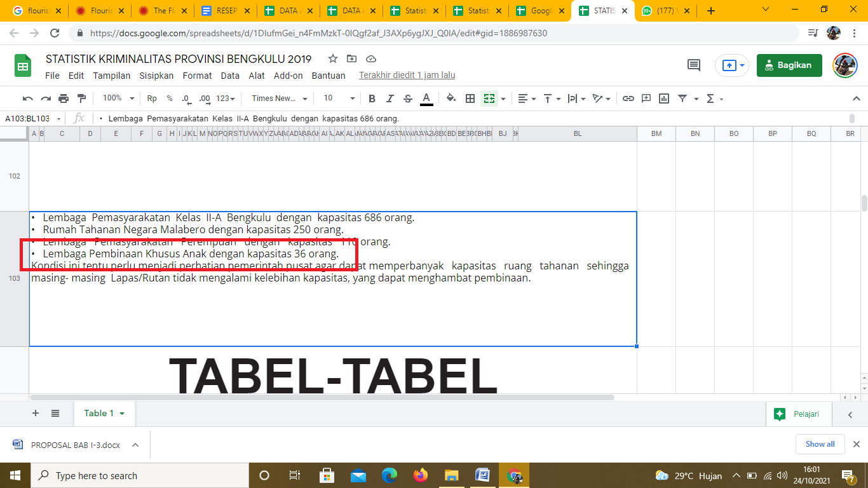Open comment history icon
Viewport: 868px width, 488px height.
[694, 65]
